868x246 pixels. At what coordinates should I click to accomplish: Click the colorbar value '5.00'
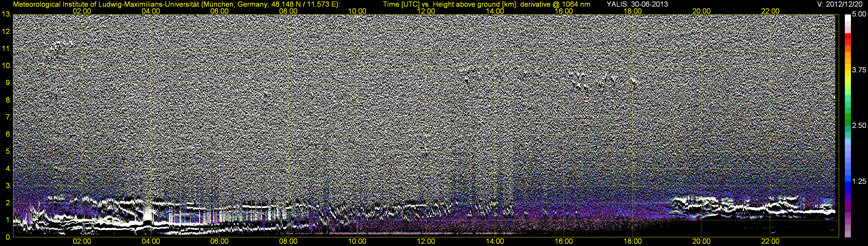[x=859, y=14]
